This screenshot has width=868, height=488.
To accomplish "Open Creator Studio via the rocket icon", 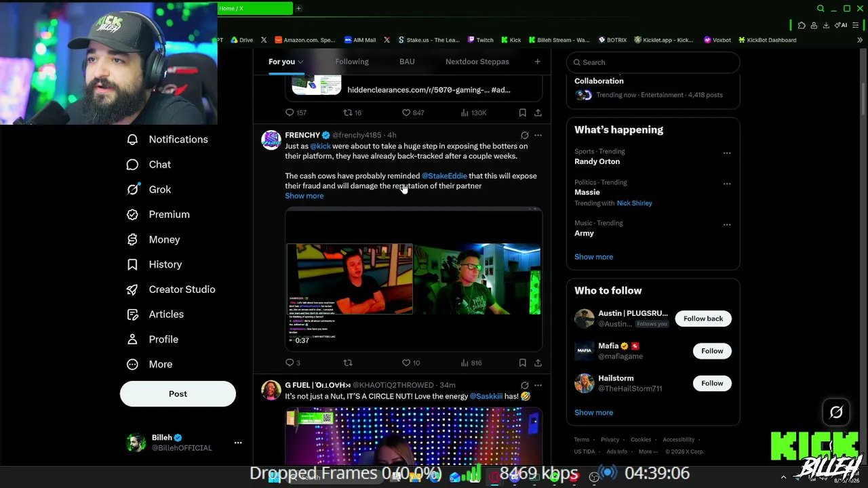I will pyautogui.click(x=132, y=289).
